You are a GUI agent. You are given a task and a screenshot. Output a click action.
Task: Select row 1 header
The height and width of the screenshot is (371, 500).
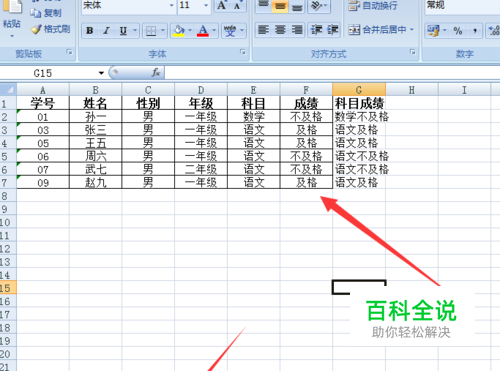8,103
